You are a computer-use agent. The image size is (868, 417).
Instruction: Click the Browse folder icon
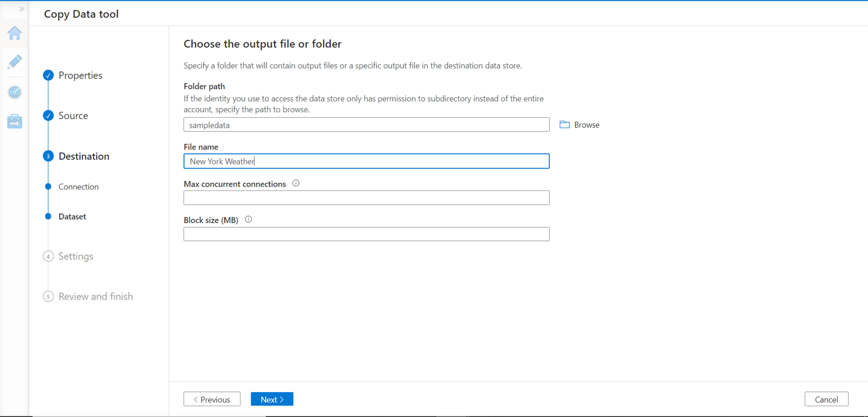tap(564, 125)
